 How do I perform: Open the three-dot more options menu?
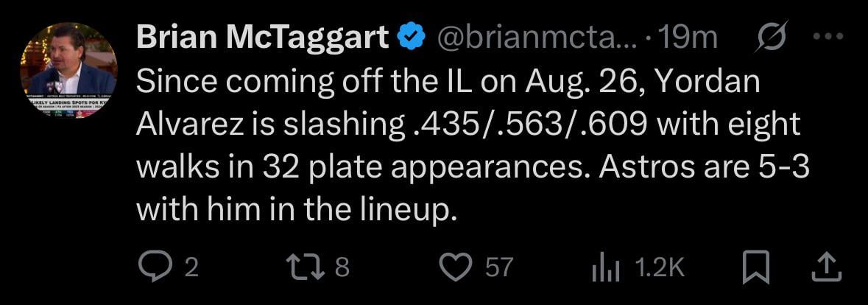click(828, 37)
